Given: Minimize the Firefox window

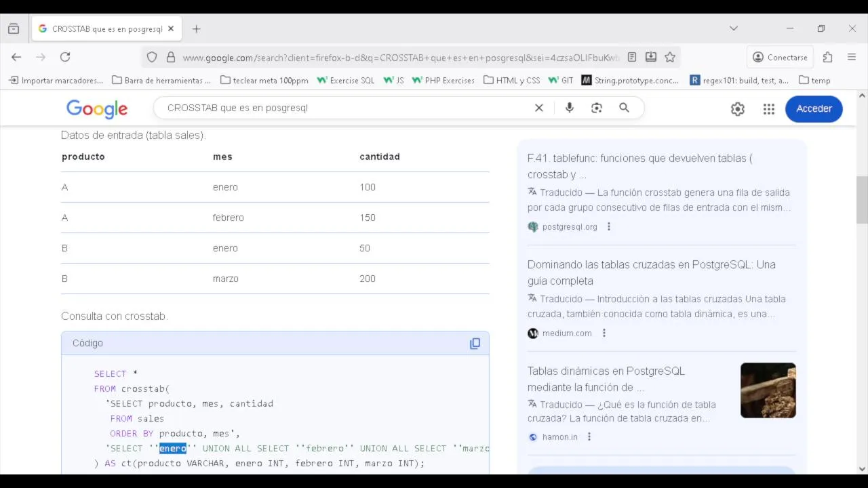Looking at the screenshot, I should (x=790, y=28).
